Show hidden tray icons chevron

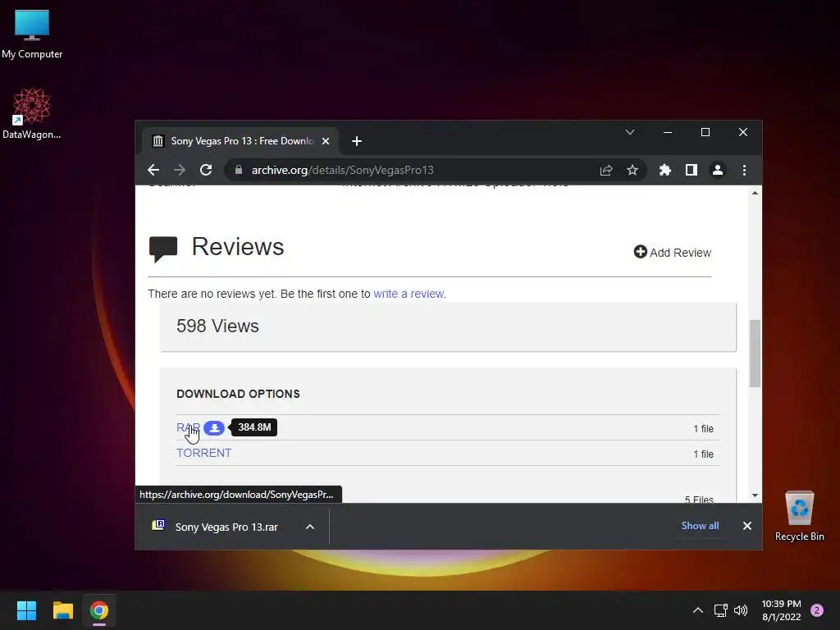(x=697, y=610)
